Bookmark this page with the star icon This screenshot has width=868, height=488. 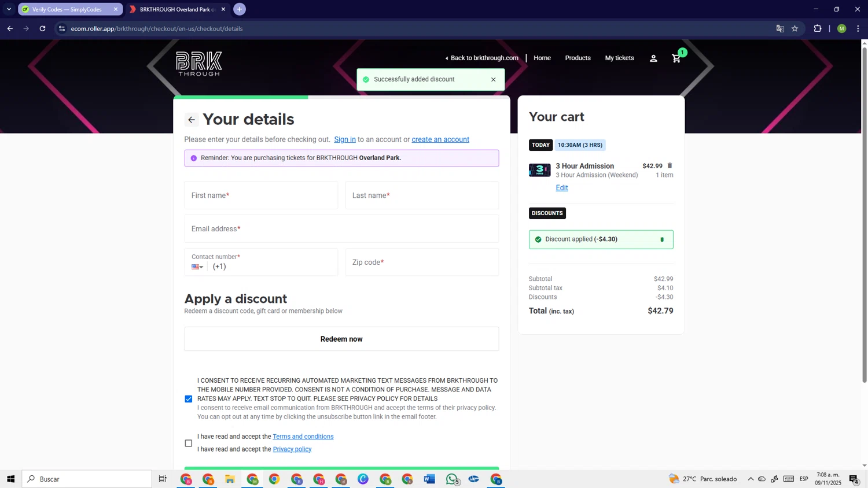click(795, 28)
